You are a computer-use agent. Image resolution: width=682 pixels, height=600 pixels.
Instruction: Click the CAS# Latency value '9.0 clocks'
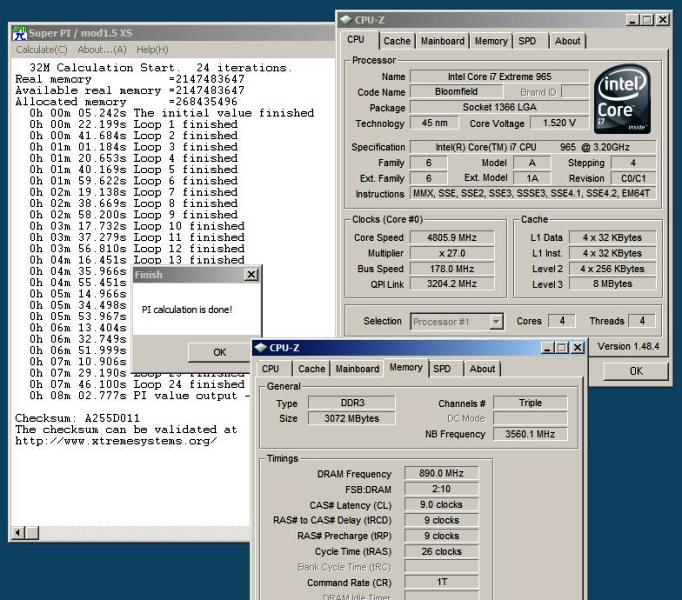(441, 505)
